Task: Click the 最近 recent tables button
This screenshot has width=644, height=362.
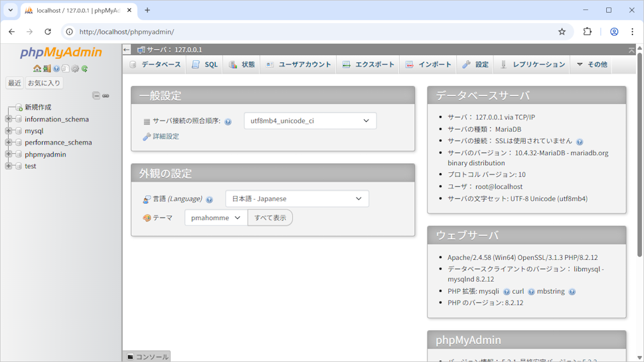Action: (15, 83)
